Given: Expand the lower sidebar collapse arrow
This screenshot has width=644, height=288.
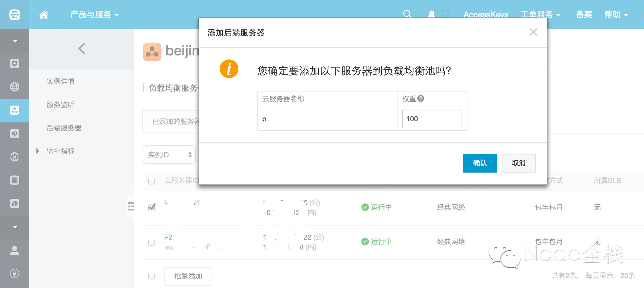Looking at the screenshot, I should 15,227.
